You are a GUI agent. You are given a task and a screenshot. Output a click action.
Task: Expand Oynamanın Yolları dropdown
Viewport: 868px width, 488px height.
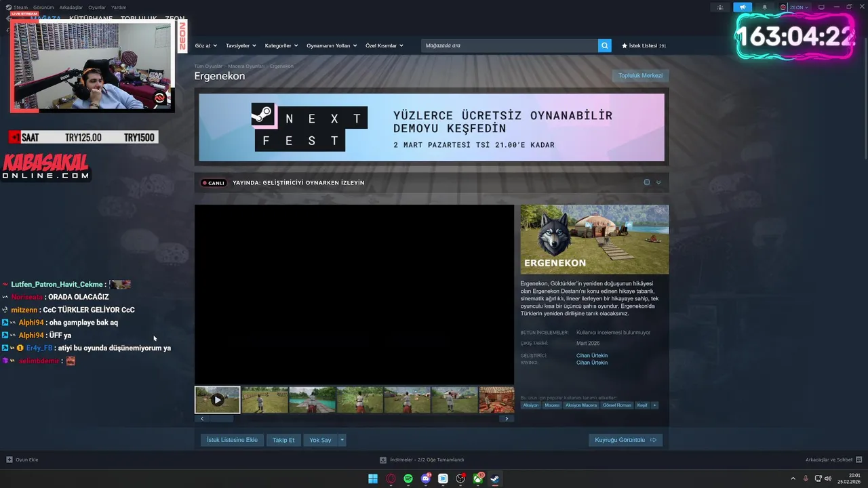coord(332,45)
